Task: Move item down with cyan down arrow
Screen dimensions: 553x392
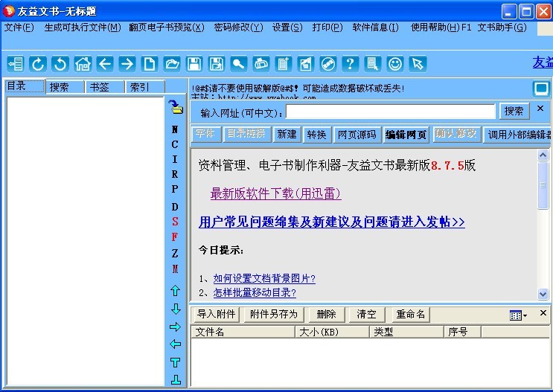Action: [176, 309]
